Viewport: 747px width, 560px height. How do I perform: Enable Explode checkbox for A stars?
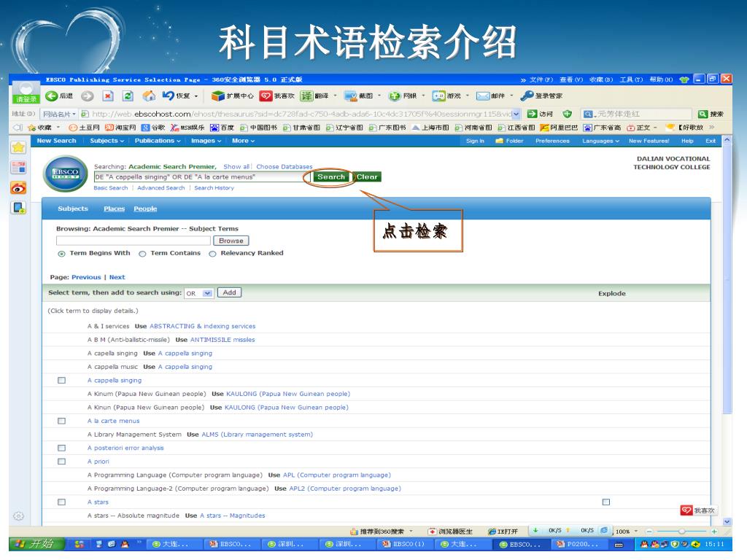606,502
